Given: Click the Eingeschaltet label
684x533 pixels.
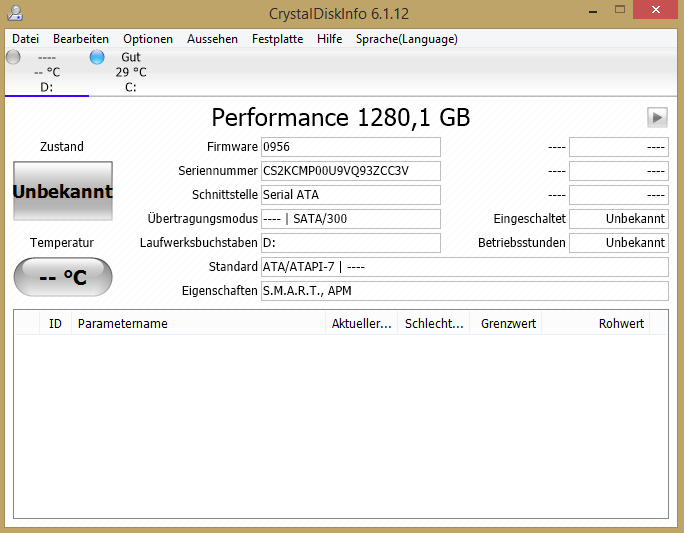Looking at the screenshot, I should 530,219.
